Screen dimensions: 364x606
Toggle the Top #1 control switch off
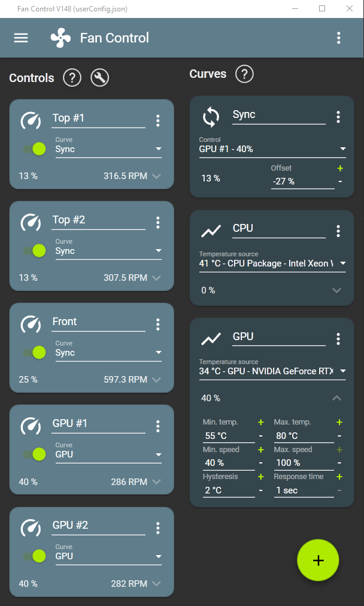pos(34,149)
